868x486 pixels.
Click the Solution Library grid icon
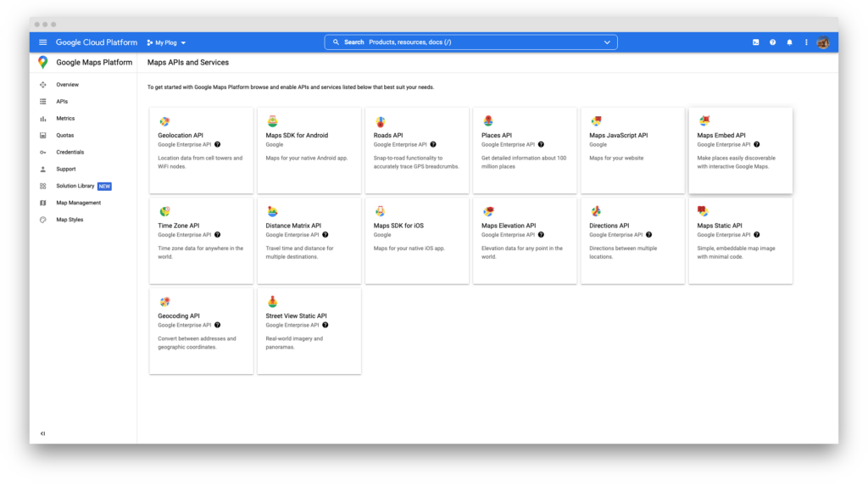(42, 187)
